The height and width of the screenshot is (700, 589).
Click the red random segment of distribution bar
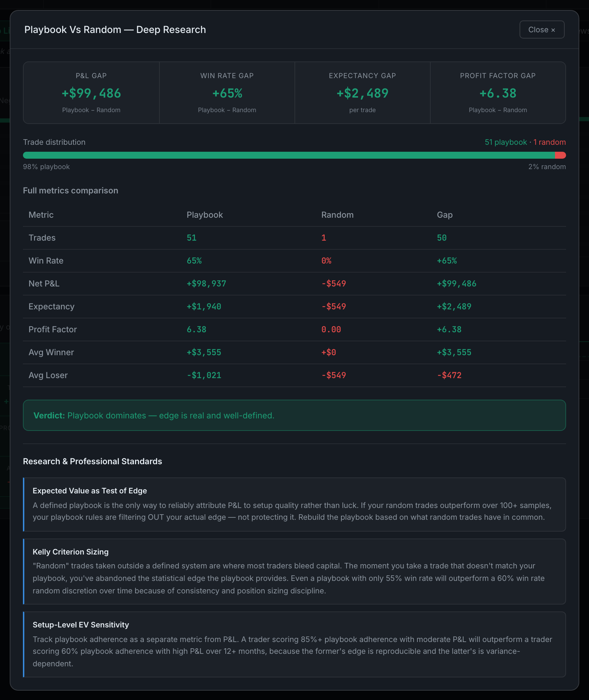[560, 155]
